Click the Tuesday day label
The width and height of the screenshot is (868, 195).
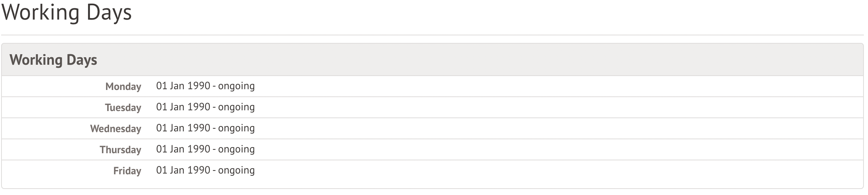click(x=123, y=108)
